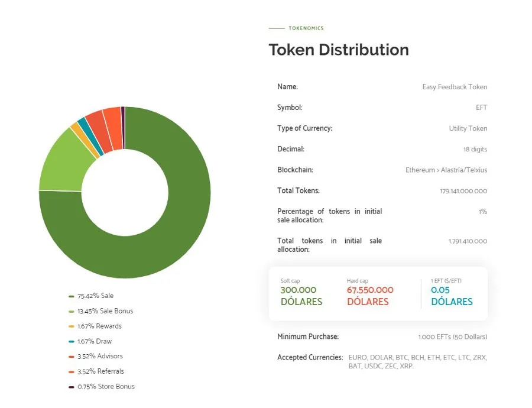Click the '1.791.410.000' value

[468, 241]
